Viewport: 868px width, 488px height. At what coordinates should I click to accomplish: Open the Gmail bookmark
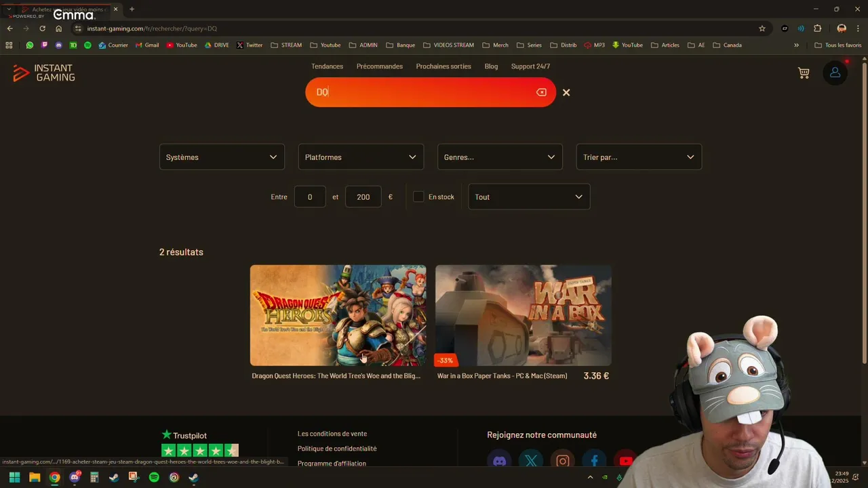(147, 45)
